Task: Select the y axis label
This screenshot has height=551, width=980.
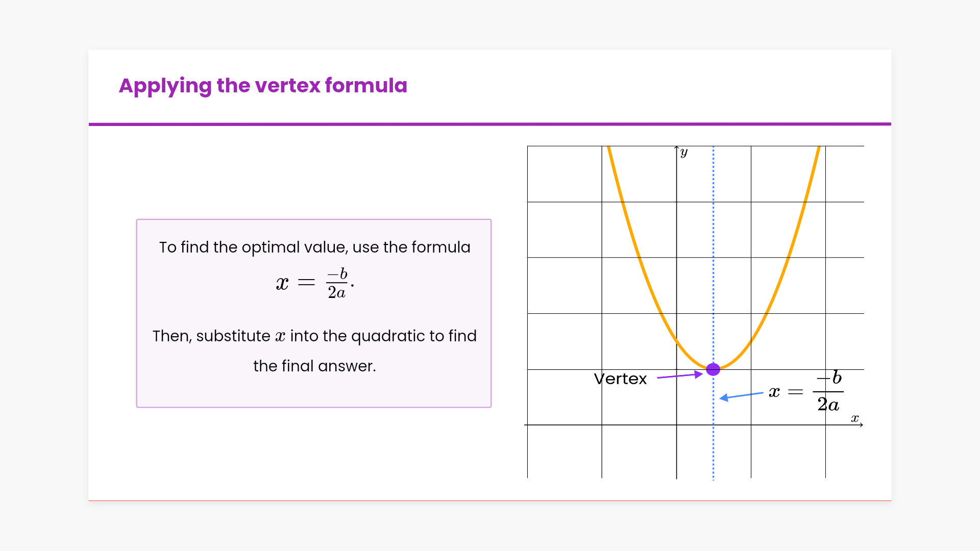Action: click(x=684, y=152)
